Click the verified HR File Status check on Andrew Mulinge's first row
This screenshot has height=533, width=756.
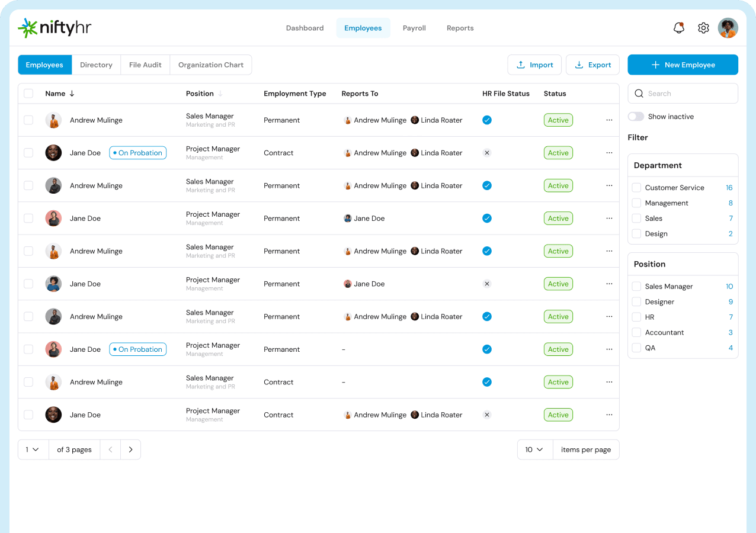click(486, 120)
